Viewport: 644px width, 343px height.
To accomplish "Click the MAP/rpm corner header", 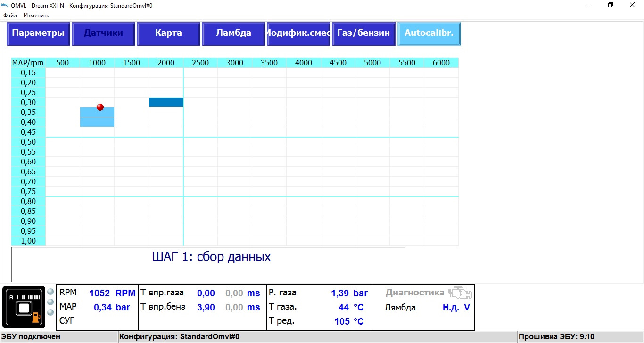I will click(x=28, y=63).
